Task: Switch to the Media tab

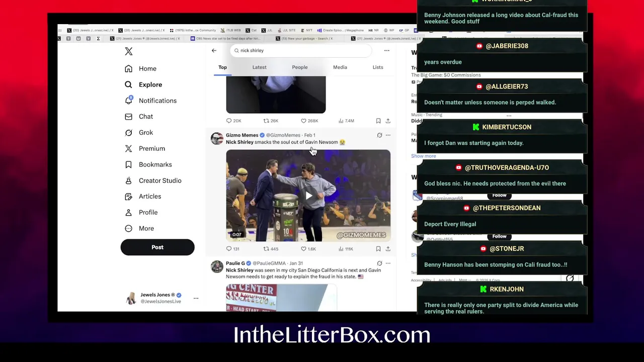Action: click(x=340, y=67)
